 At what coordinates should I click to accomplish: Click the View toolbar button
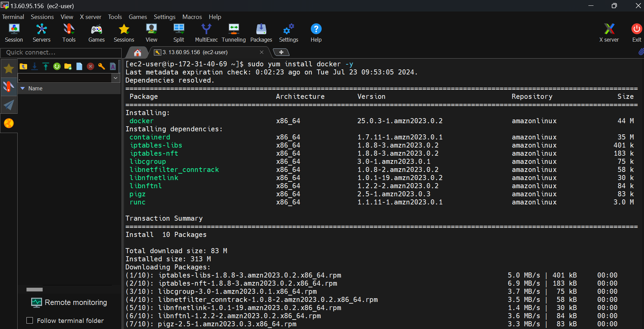[151, 33]
